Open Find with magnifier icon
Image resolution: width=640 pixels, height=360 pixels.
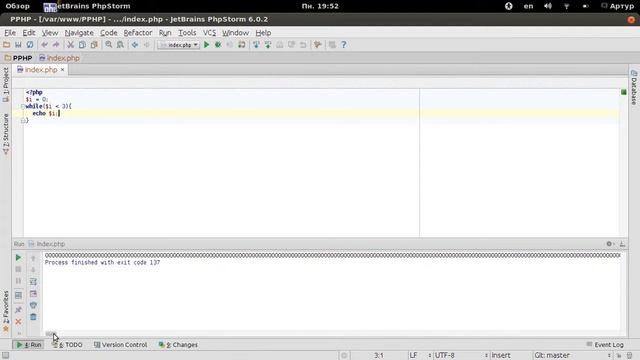pyautogui.click(x=109, y=45)
